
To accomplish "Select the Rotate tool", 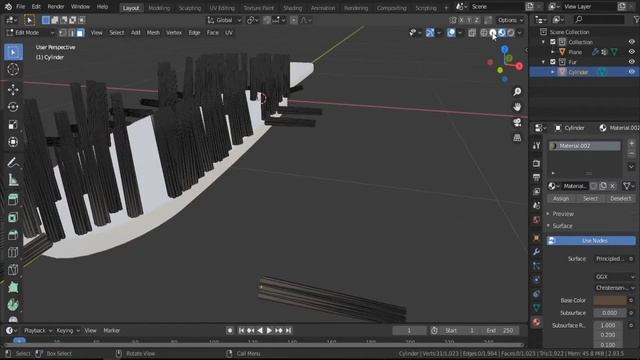I will (x=13, y=107).
